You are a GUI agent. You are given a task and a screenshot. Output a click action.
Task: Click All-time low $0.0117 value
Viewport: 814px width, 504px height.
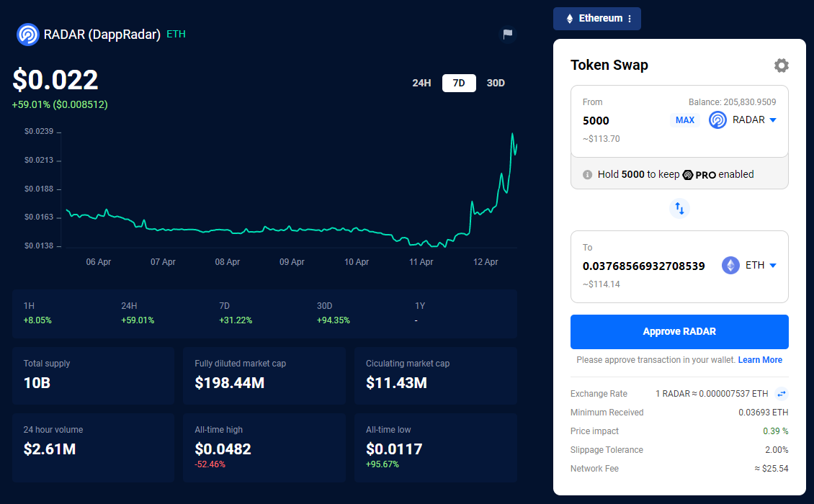[x=394, y=449]
